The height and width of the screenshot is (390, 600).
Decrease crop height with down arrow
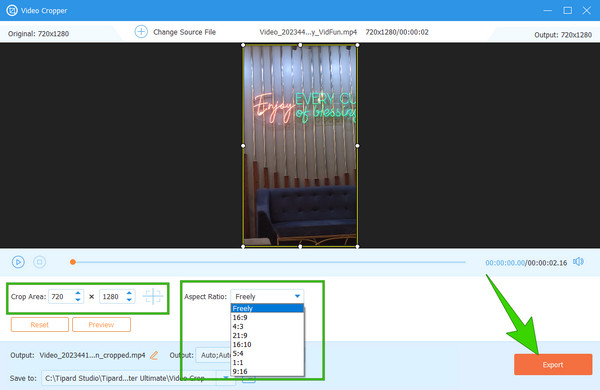129,300
